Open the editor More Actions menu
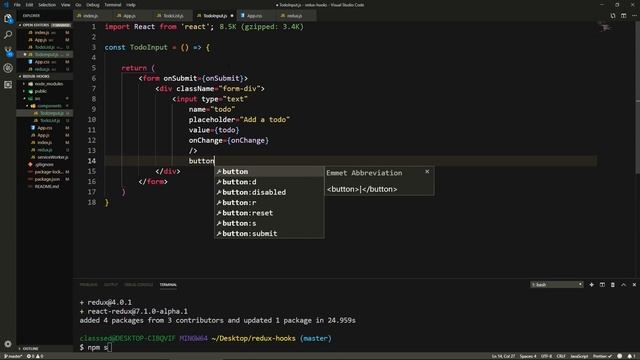Screen dimensions: 640x360 pos(634,16)
